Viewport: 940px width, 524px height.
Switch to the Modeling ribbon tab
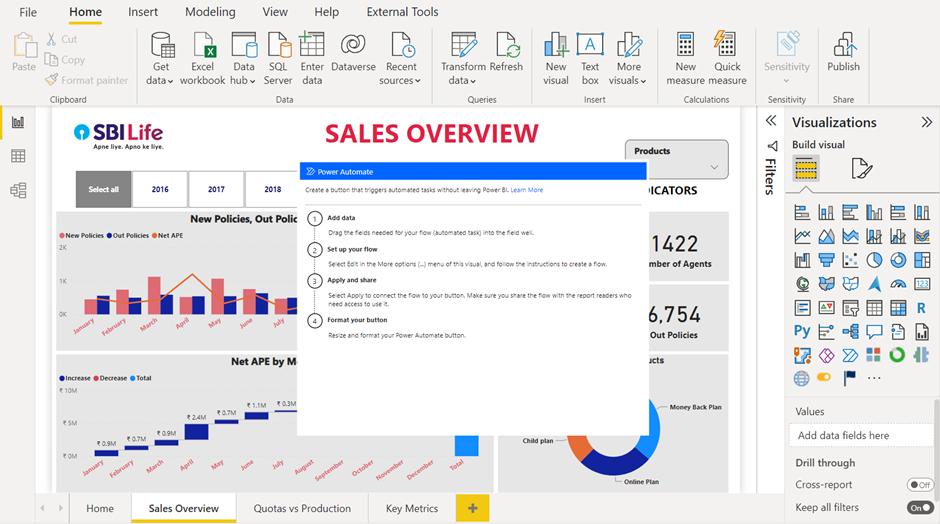point(210,12)
